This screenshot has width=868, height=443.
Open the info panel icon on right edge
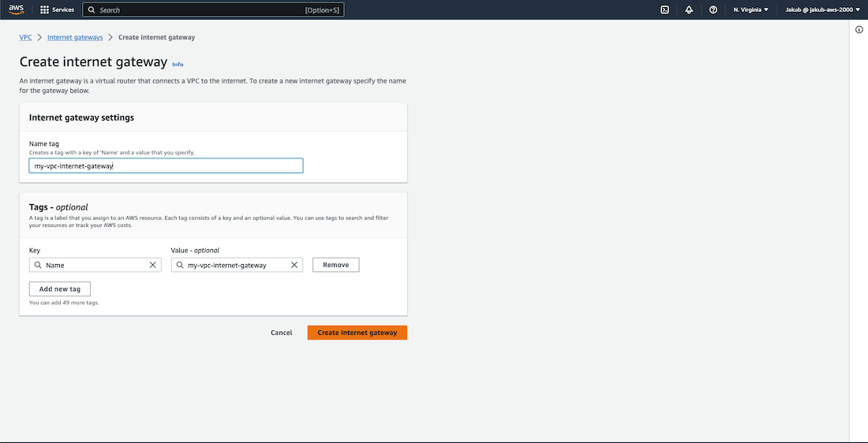859,29
